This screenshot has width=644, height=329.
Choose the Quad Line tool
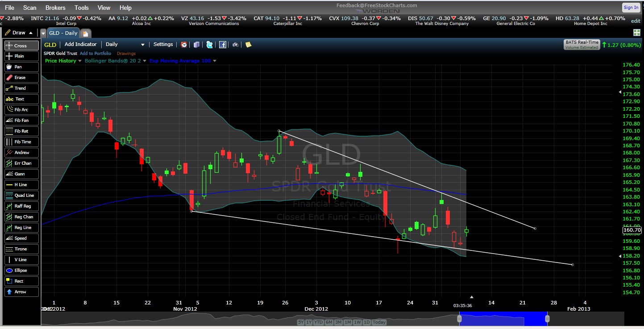[21, 196]
